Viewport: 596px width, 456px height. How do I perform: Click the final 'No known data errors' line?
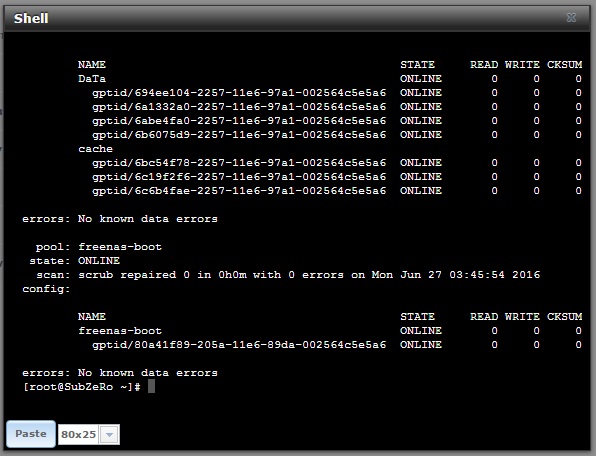coord(120,373)
